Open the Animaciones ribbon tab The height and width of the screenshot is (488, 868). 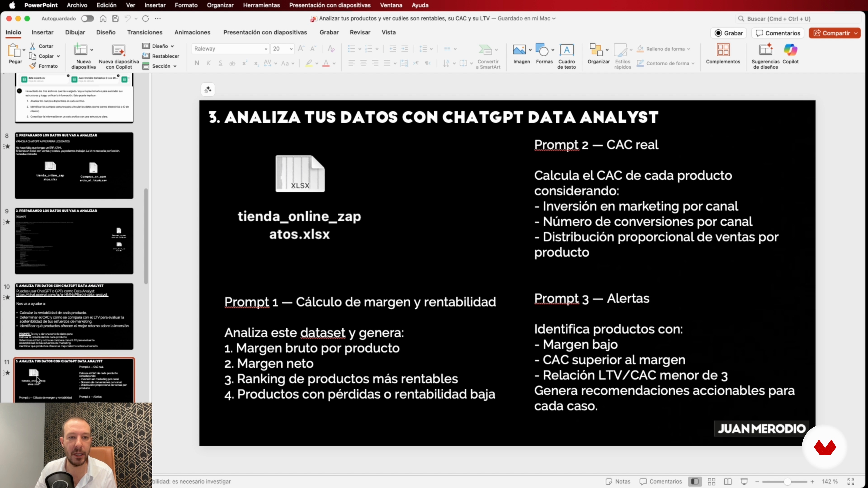pos(192,32)
